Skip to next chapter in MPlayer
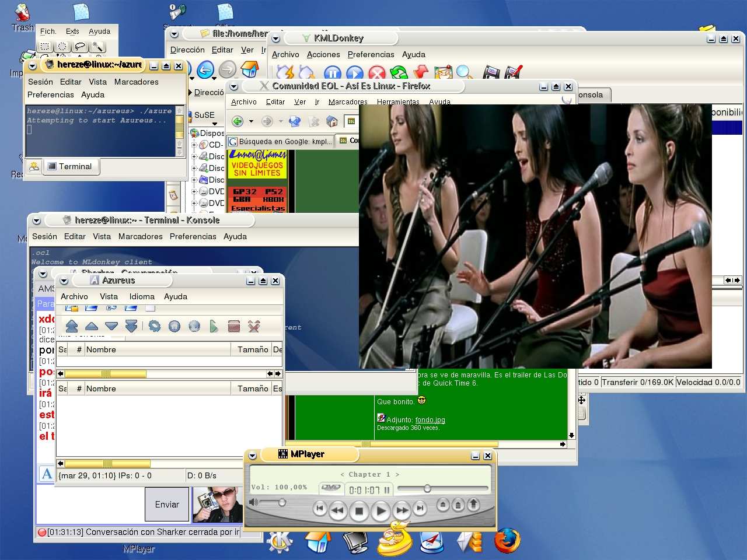Image resolution: width=747 pixels, height=560 pixels. pos(420,509)
